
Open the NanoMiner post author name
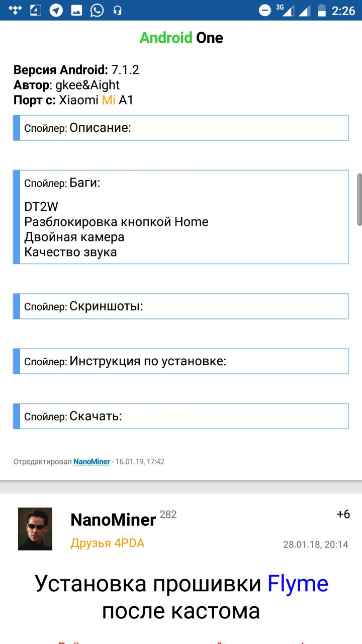(113, 520)
